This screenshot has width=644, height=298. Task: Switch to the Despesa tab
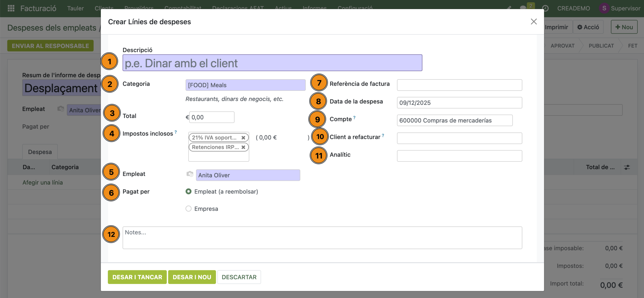(40, 152)
